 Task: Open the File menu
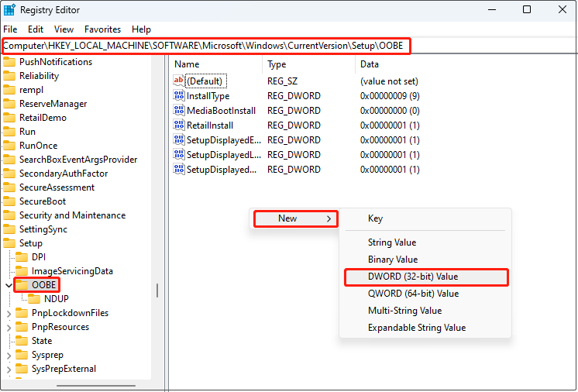click(10, 29)
